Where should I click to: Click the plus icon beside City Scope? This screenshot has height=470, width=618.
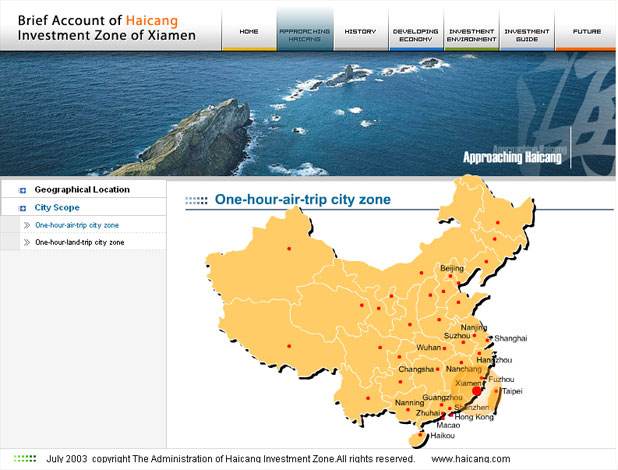[x=22, y=208]
